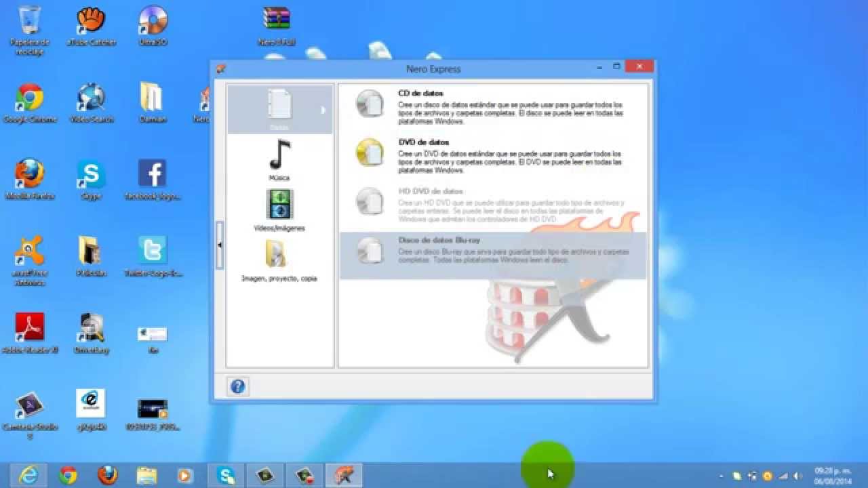Launch Adobe Reader XI desktop shortcut

point(29,334)
